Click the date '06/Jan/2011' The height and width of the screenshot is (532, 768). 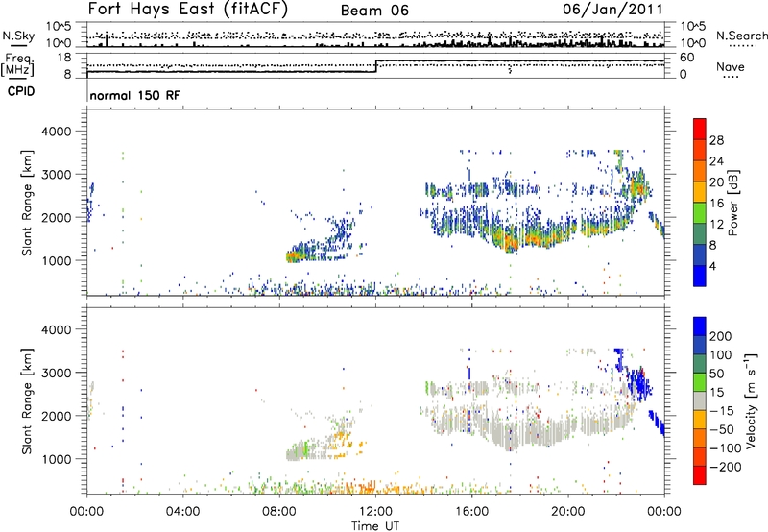(x=612, y=10)
